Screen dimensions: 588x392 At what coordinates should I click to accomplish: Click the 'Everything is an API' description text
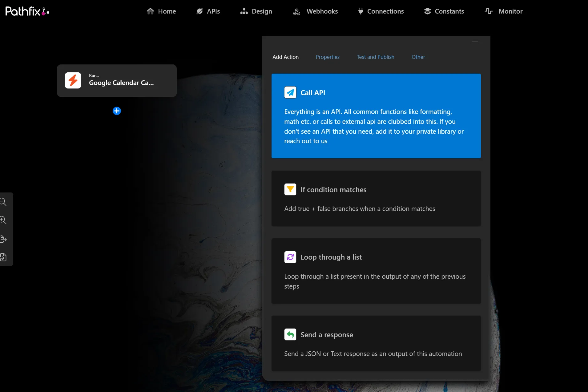tap(374, 126)
